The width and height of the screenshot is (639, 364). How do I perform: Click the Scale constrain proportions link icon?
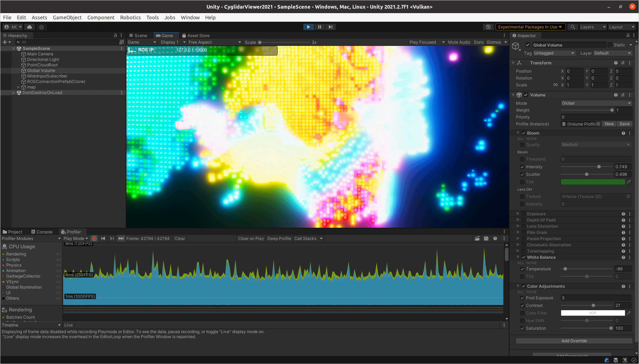tap(555, 85)
